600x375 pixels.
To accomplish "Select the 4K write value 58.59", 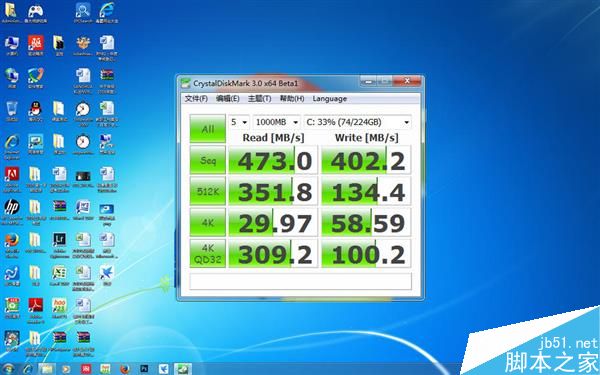I will 366,222.
